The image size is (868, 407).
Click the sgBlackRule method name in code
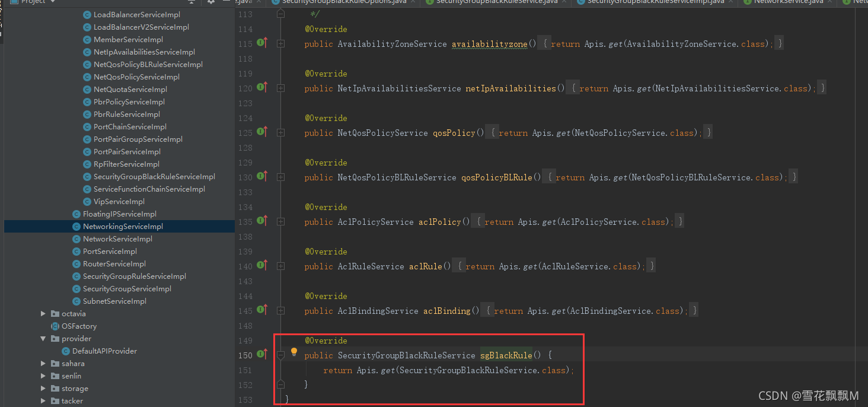506,355
